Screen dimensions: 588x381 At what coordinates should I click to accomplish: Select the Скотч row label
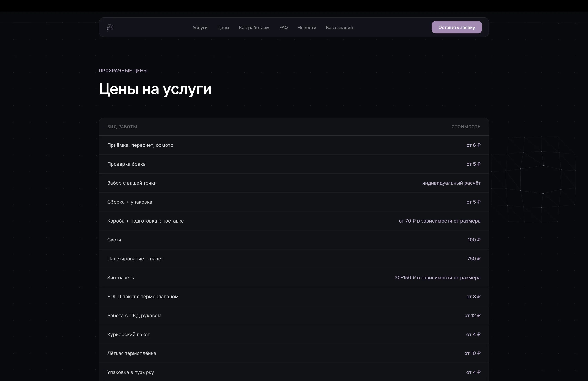click(x=114, y=240)
